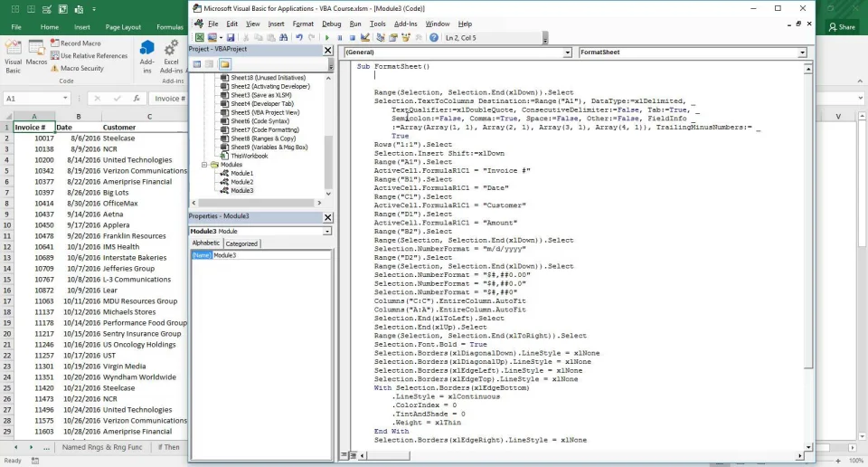Open Find with the binoculars icon
868x467 pixels.
pyautogui.click(x=283, y=38)
